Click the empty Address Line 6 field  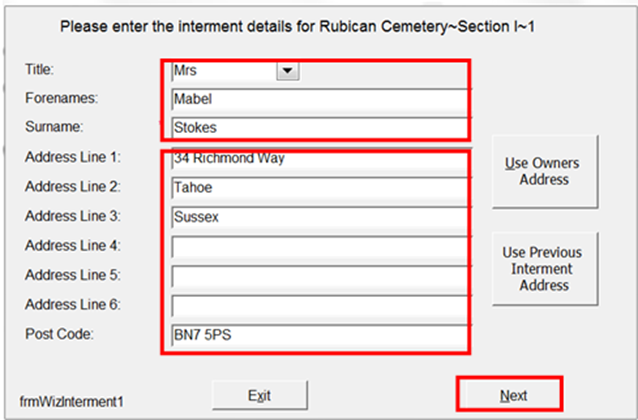[x=315, y=305]
